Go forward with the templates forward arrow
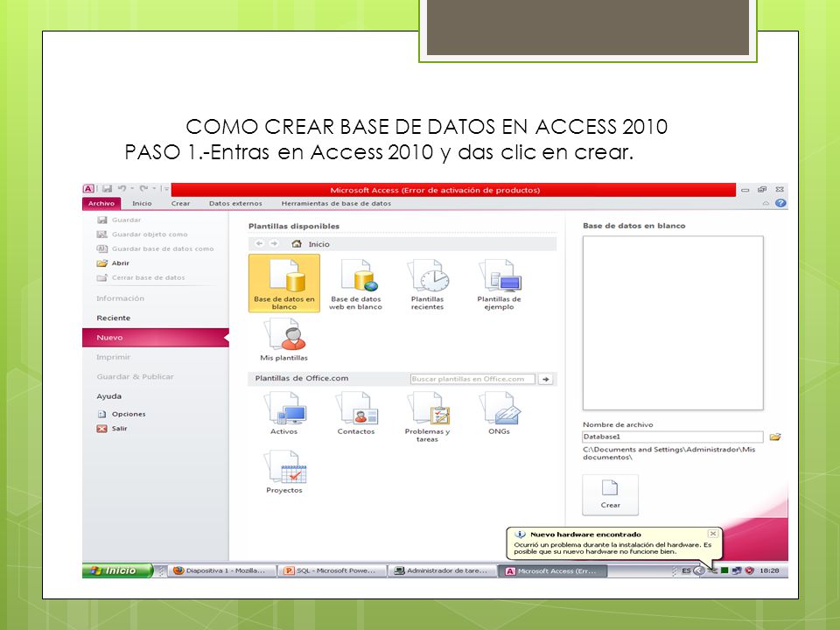The width and height of the screenshot is (840, 630). point(274,244)
